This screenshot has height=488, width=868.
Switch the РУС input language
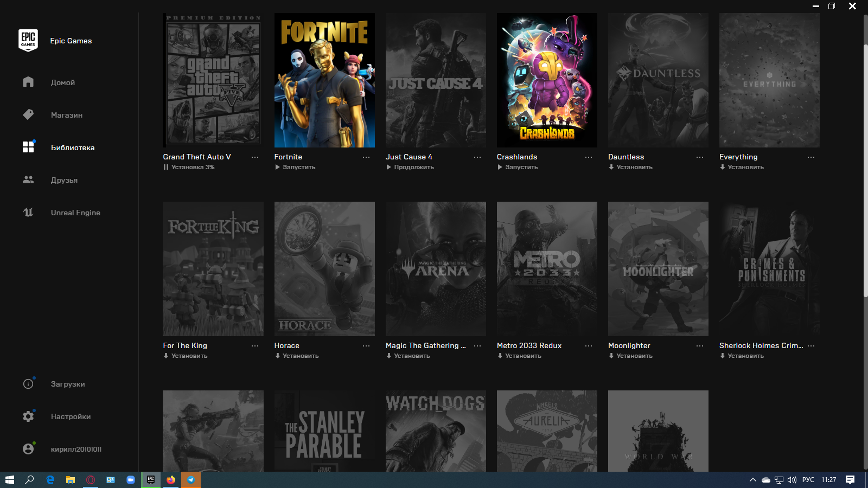808,480
